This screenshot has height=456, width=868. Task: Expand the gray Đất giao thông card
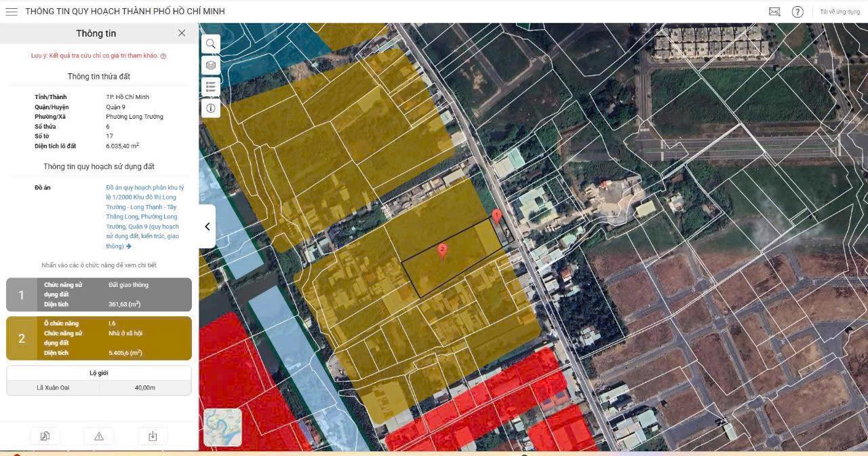99,294
